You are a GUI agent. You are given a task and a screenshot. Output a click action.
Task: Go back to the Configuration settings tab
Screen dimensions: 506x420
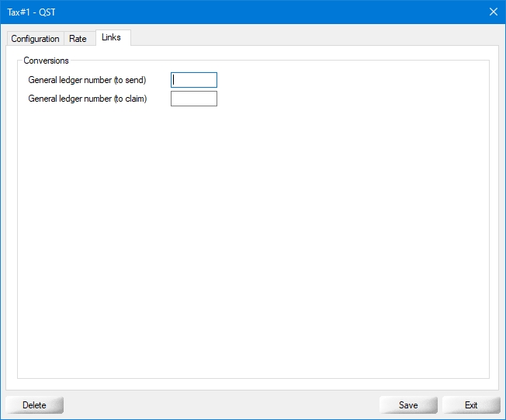pyautogui.click(x=35, y=39)
